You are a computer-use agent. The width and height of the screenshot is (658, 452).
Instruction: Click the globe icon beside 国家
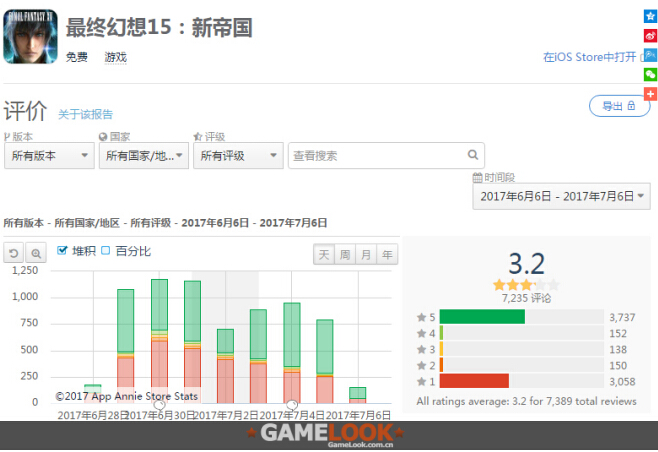coord(103,137)
